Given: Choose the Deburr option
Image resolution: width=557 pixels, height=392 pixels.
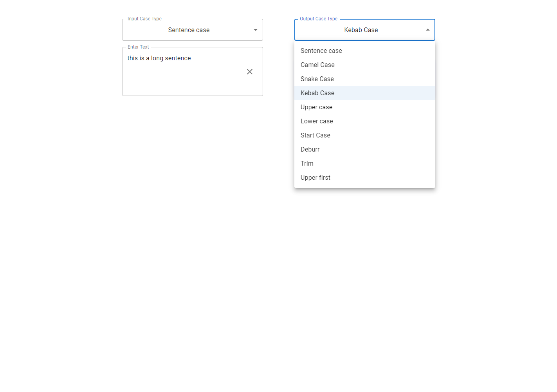Looking at the screenshot, I should pos(310,149).
